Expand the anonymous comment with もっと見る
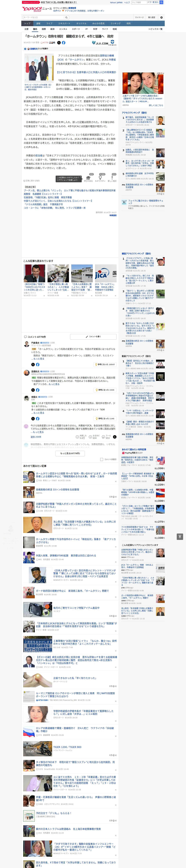Viewport: 186px width, 868px height. 38,432
